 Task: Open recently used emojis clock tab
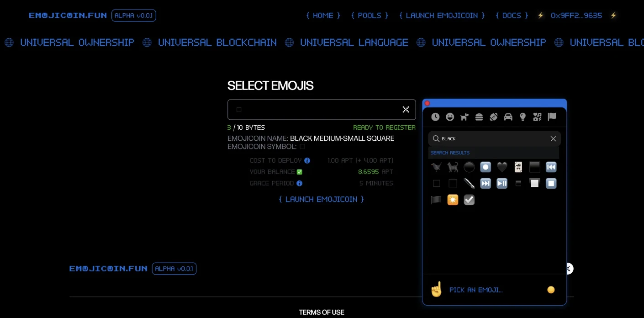point(435,117)
